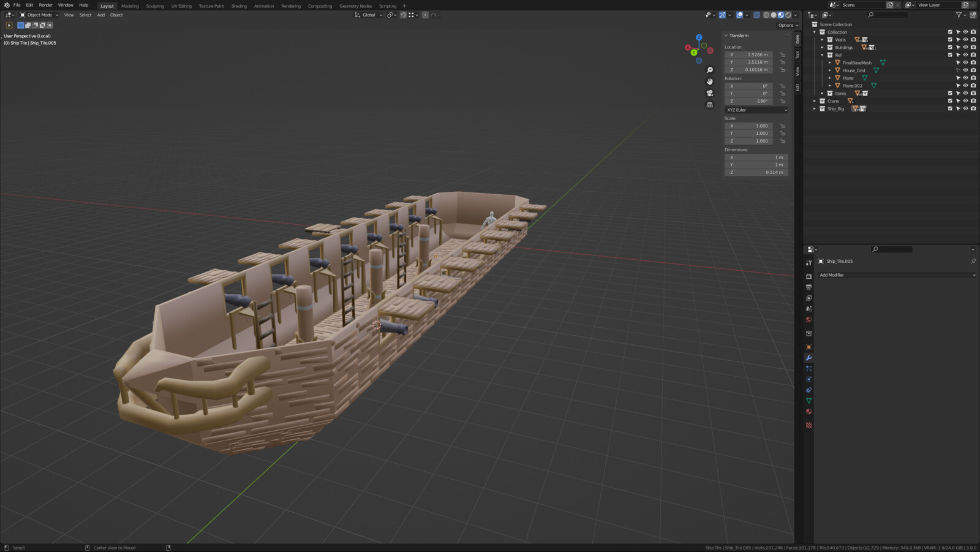Open the Scene properties tab icon
Screen dimensions: 980x552
[x=809, y=309]
